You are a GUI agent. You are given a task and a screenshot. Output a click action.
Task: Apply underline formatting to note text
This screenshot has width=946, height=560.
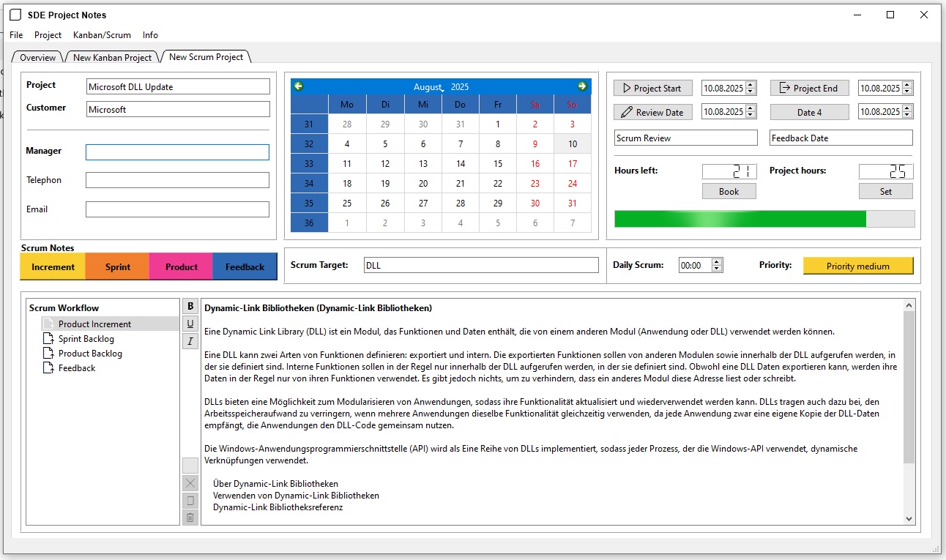coord(190,324)
